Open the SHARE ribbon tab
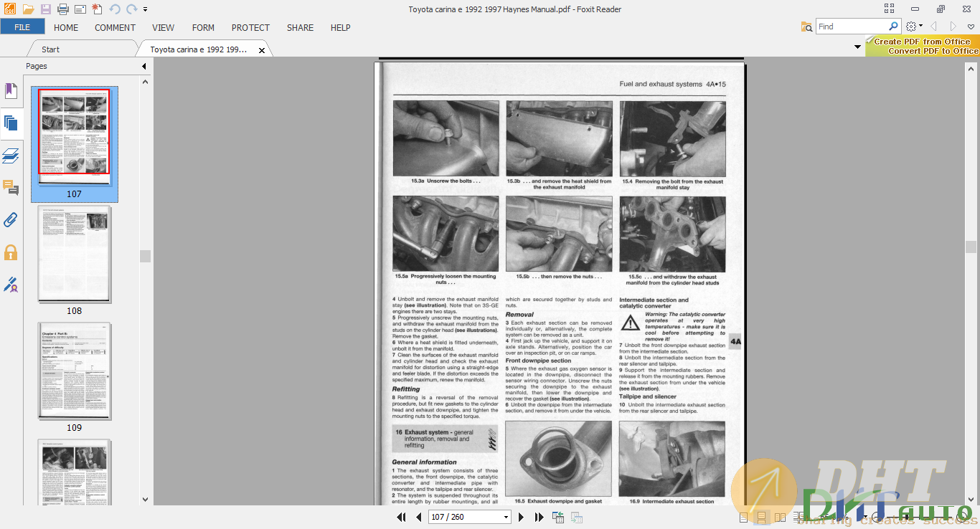The width and height of the screenshot is (980, 529). coord(300,27)
